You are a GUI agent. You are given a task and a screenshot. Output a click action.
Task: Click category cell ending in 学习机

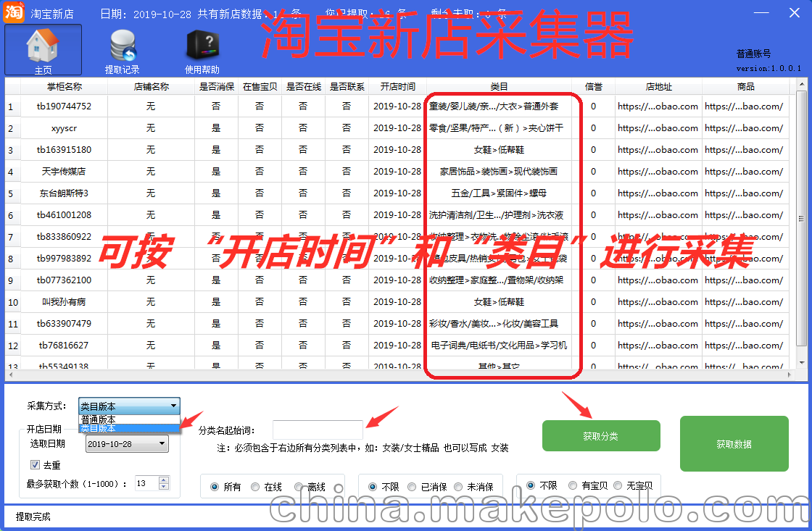500,346
